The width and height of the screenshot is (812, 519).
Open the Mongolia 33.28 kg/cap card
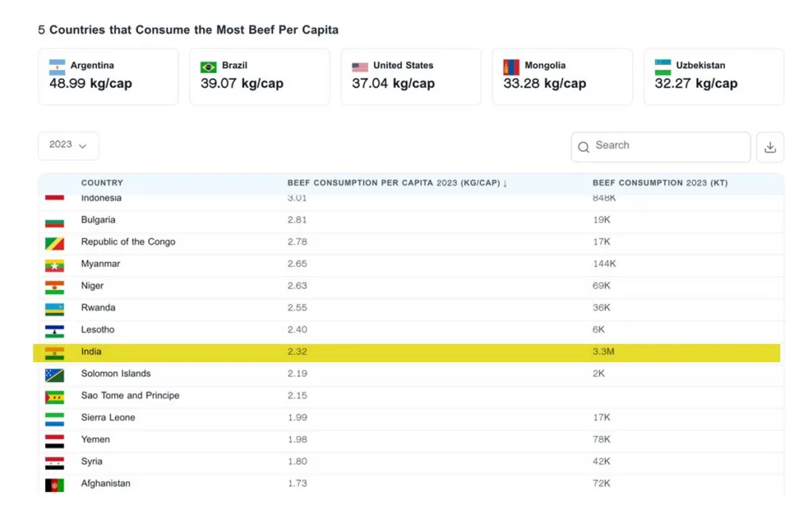[562, 76]
